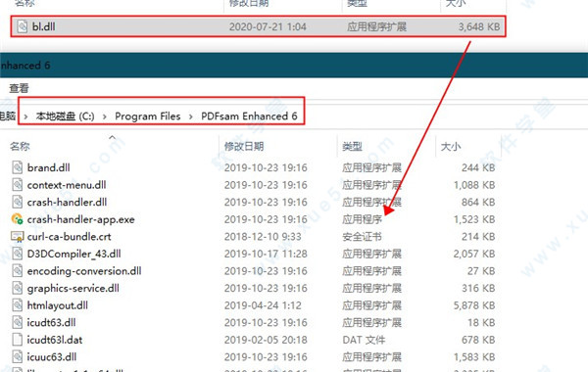This screenshot has height=372, width=588.
Task: Expand the chevron after 本地磁盘 (C:)
Action: coord(105,116)
